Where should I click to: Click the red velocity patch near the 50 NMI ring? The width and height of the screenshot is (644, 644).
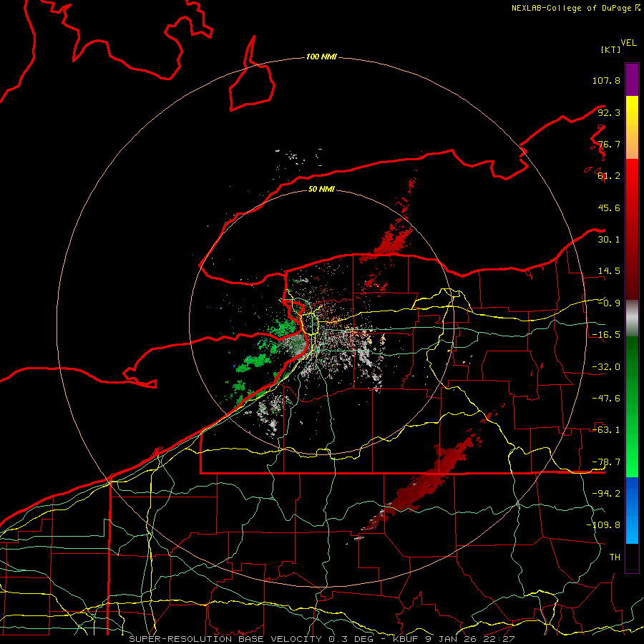tap(394, 242)
